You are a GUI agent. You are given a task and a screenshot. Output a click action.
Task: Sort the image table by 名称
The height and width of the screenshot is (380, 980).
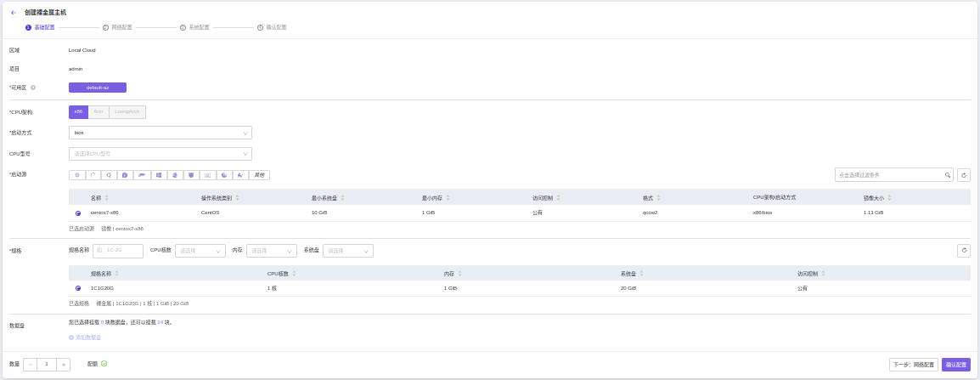pos(107,197)
